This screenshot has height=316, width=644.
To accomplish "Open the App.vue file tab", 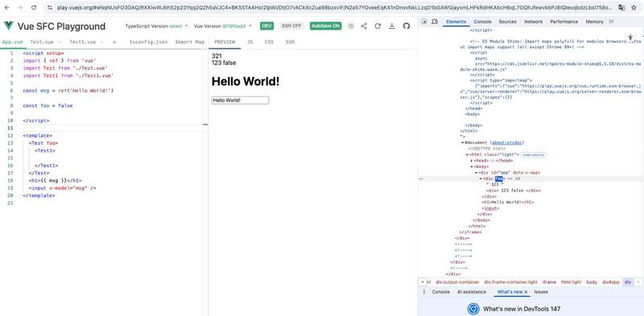I will click(x=12, y=42).
